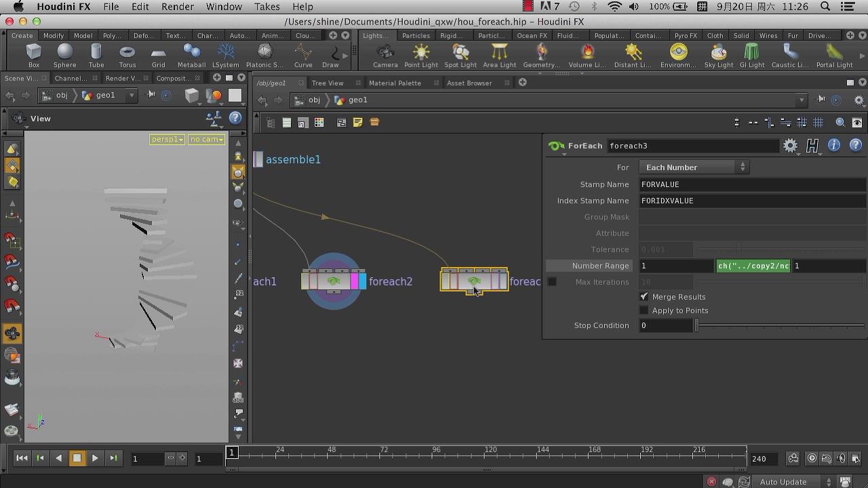The height and width of the screenshot is (488, 868).
Task: Switch to Asset Browser tab
Action: click(x=469, y=83)
